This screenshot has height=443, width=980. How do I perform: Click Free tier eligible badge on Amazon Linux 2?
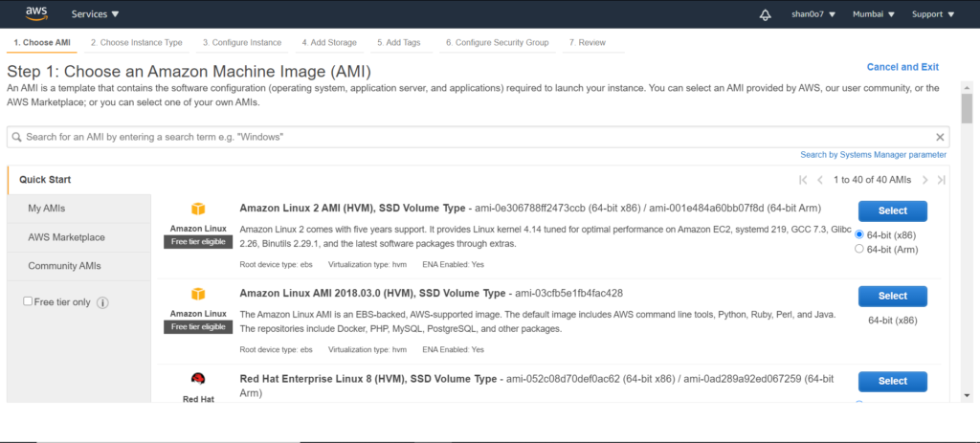(198, 242)
